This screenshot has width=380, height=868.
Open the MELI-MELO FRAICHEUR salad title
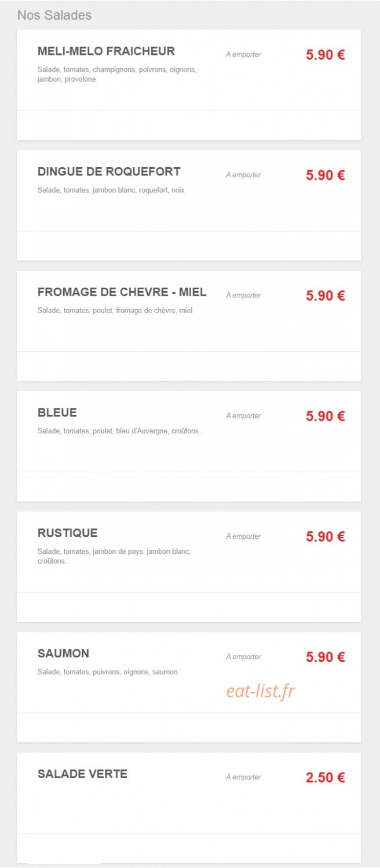click(106, 51)
